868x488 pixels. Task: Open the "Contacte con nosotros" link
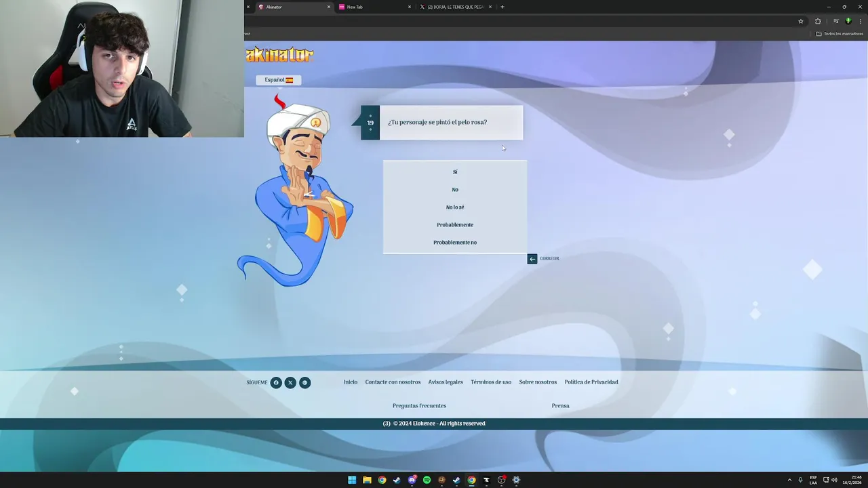[393, 382]
